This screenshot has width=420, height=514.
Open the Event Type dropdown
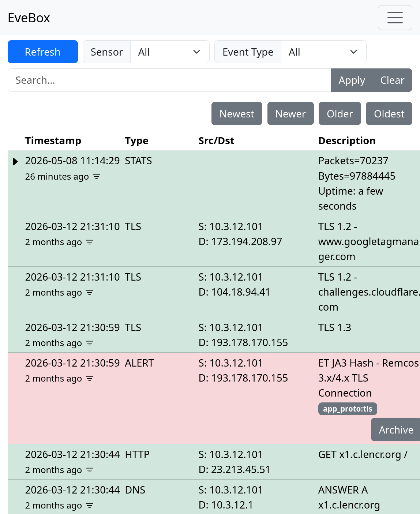(323, 52)
